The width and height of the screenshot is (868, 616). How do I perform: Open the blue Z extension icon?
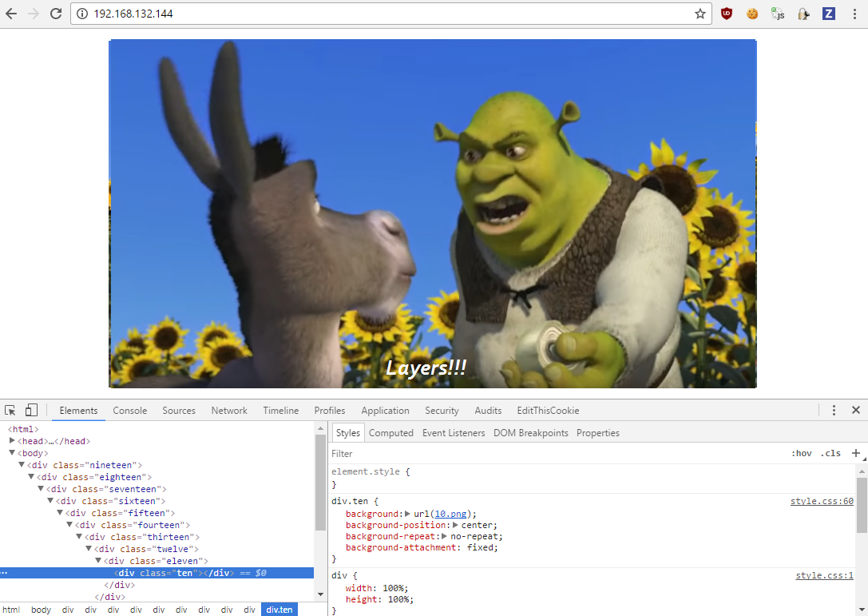pos(828,14)
